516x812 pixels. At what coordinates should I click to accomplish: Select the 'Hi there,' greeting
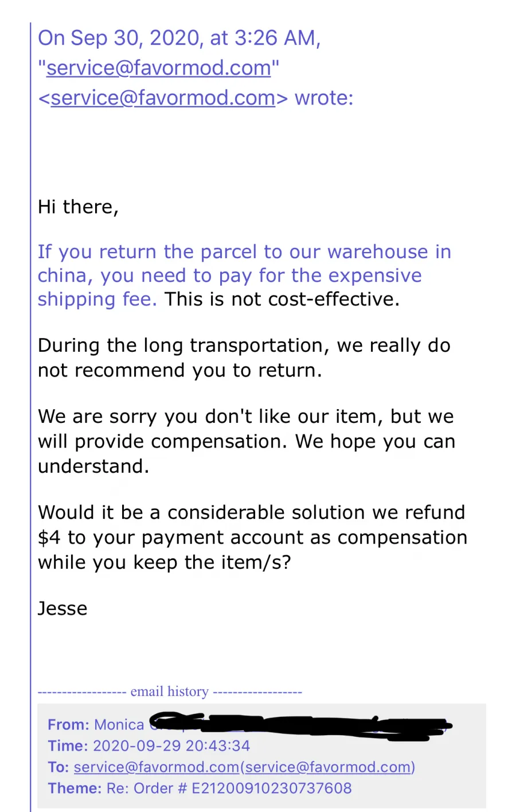click(x=78, y=207)
